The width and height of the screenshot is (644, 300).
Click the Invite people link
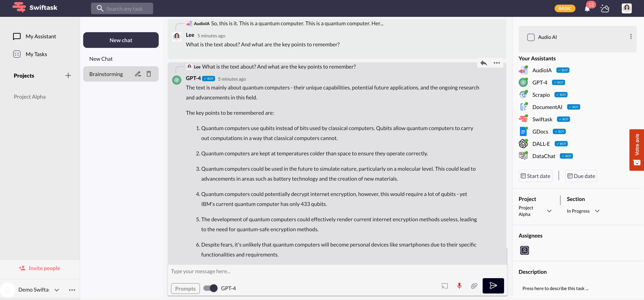tap(40, 268)
